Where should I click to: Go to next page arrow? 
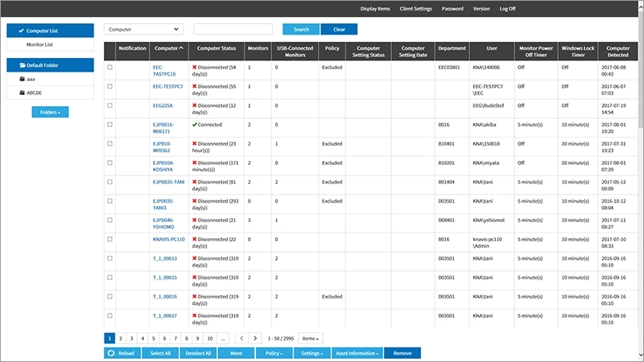point(255,338)
